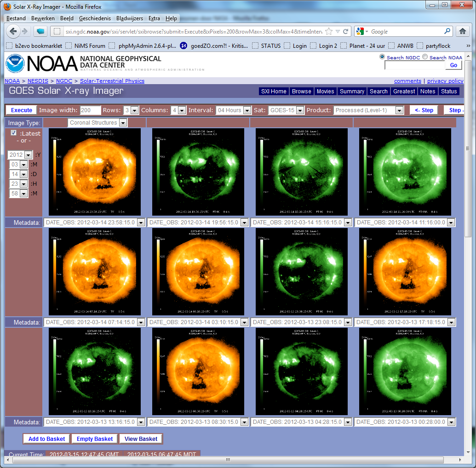Open the Extra menu
Image resolution: width=476 pixels, height=468 pixels.
(154, 18)
